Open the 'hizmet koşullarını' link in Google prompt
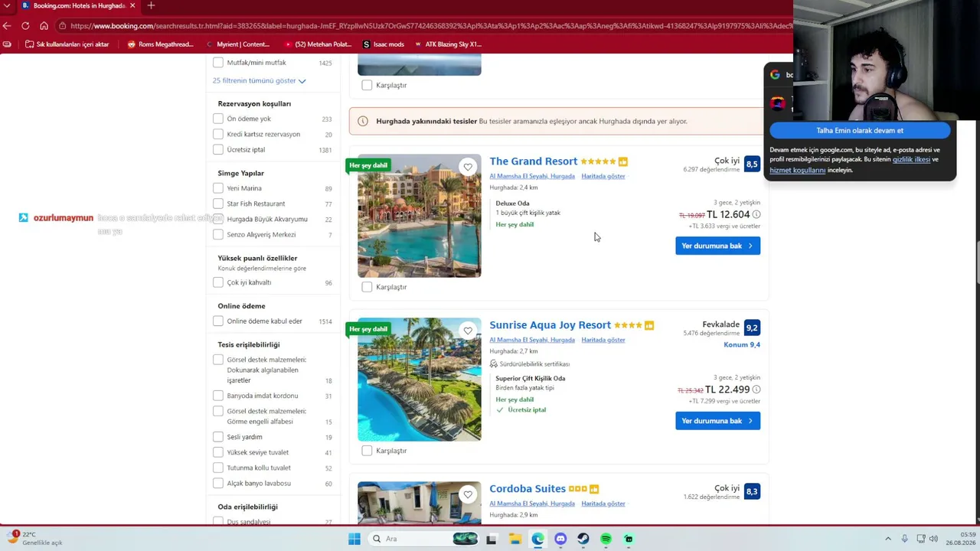 tap(797, 170)
